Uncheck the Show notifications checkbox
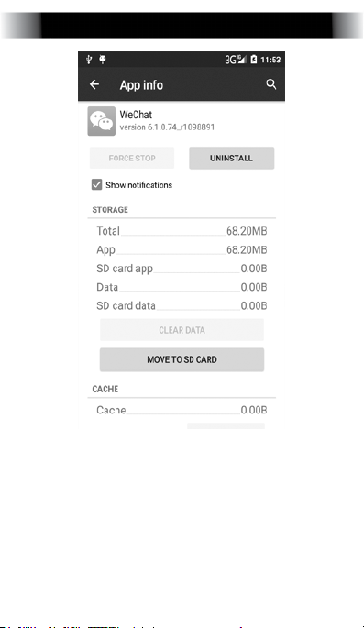Viewport: 364px width, 628px height. [x=96, y=184]
